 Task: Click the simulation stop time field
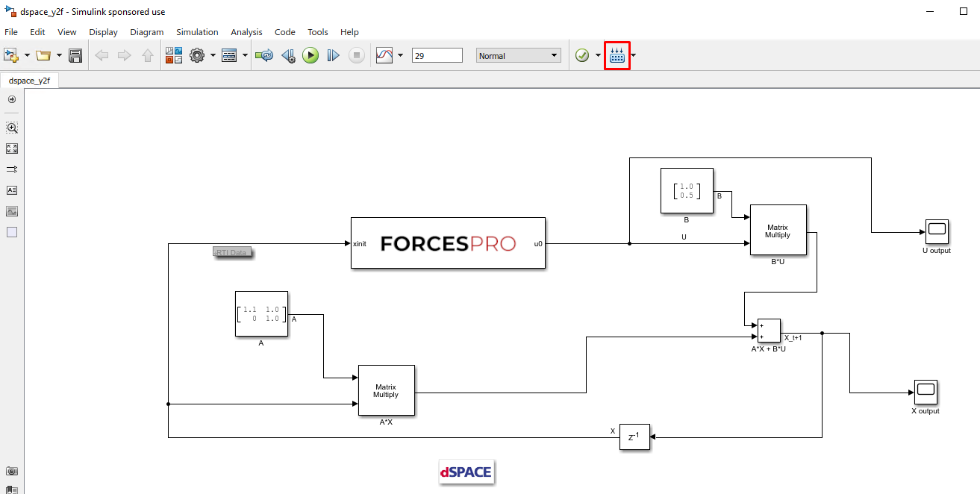point(437,55)
